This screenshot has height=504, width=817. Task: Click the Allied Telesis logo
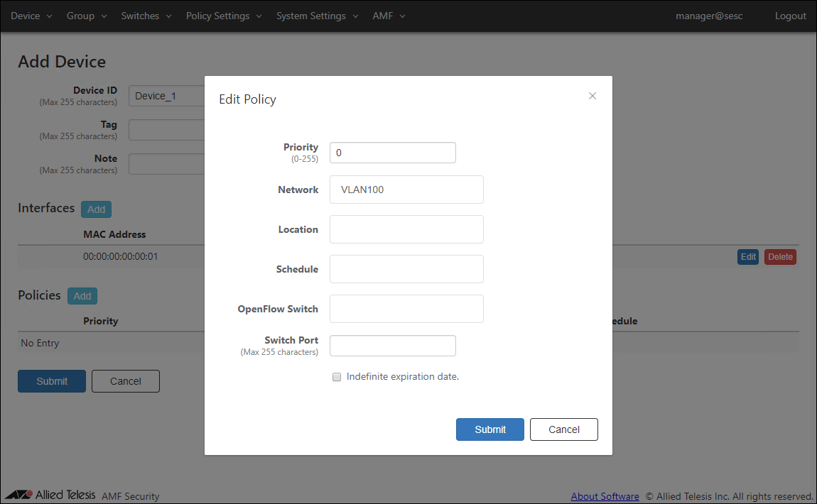[50, 495]
